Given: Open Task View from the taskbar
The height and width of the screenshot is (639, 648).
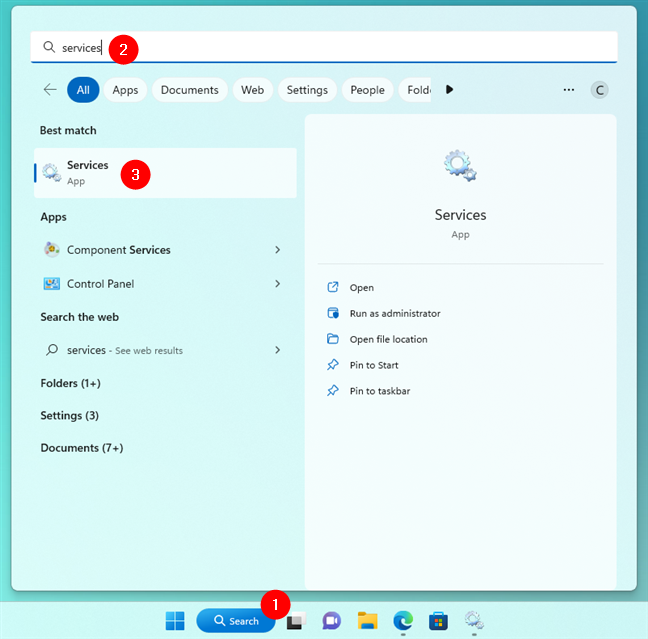Looking at the screenshot, I should pyautogui.click(x=296, y=621).
